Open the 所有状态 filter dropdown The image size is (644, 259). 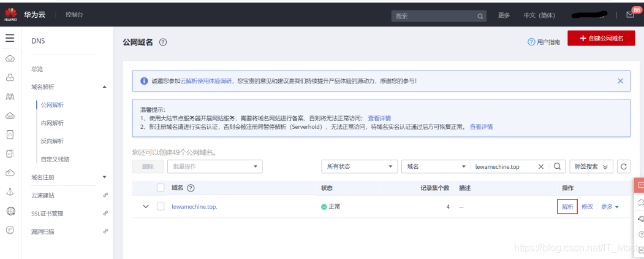[x=359, y=166]
